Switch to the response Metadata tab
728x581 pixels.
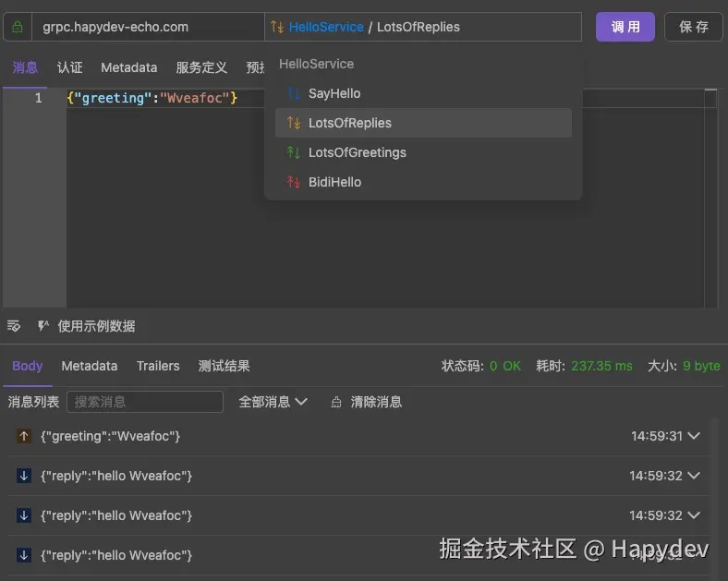tap(89, 366)
